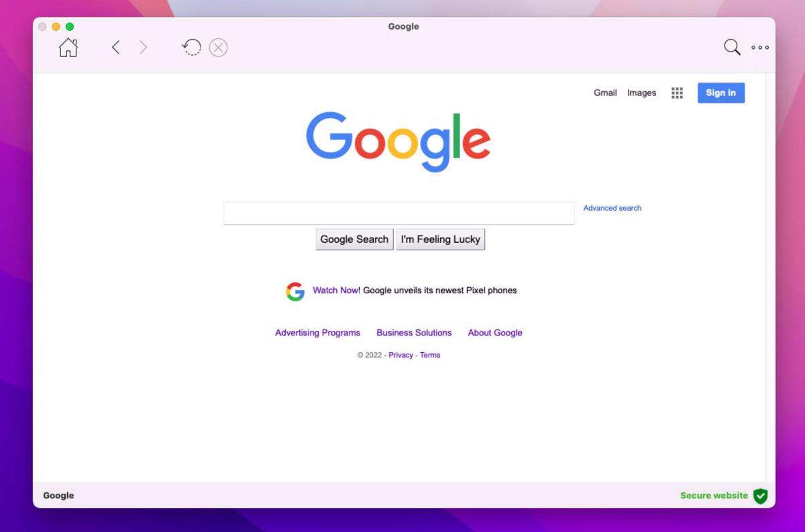Click the Google label in status bar

click(58, 496)
